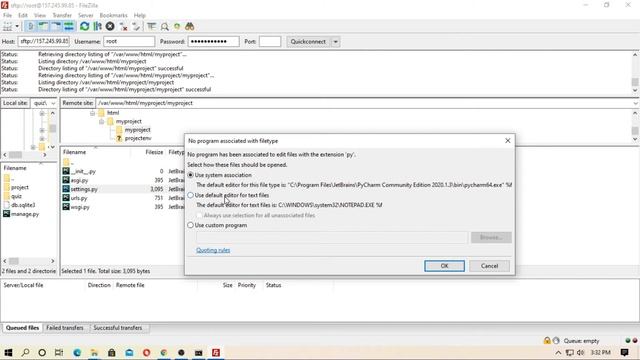
Task: Select manage.py in local file list
Action: click(25, 214)
